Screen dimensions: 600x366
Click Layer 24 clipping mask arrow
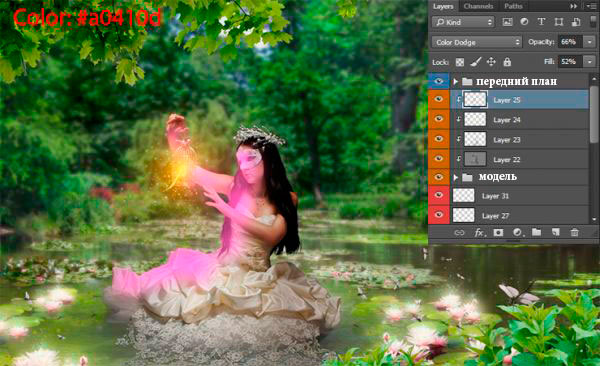click(458, 119)
